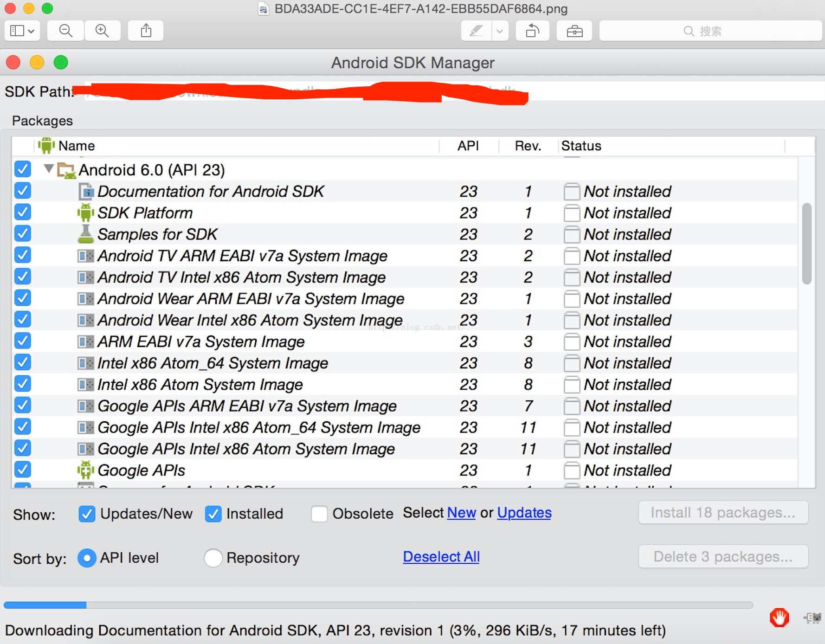Image resolution: width=825 pixels, height=644 pixels.
Task: Uncheck Samples for SDK checkbox
Action: pos(23,233)
